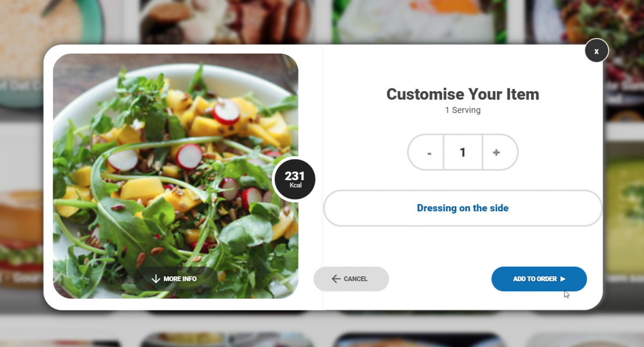Click the 231 Kcal calorie badge
This screenshot has width=644, height=347.
[294, 180]
